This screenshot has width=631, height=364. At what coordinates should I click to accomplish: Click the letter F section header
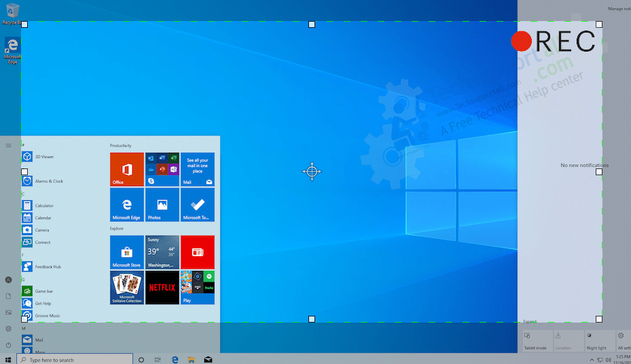point(23,255)
